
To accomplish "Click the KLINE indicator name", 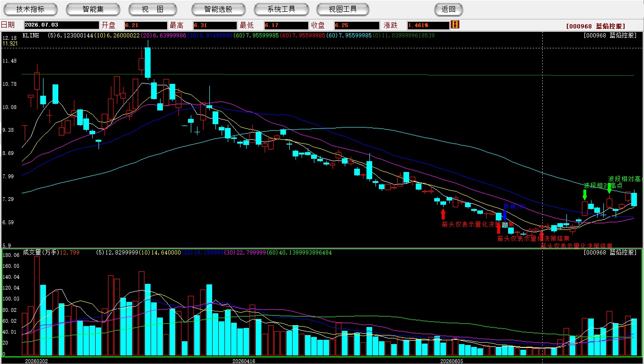I will click(x=31, y=36).
